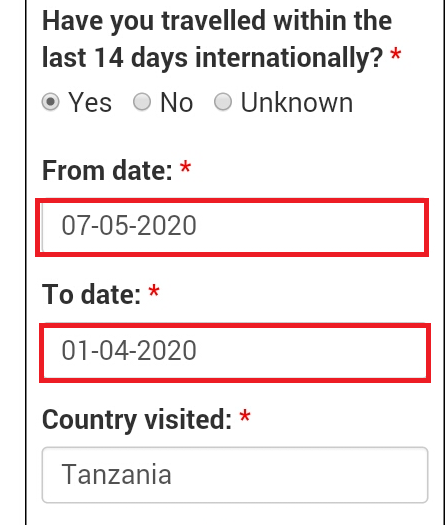This screenshot has height=525, width=445.
Task: Click red asterisk beside Country visited label
Action: point(245,416)
